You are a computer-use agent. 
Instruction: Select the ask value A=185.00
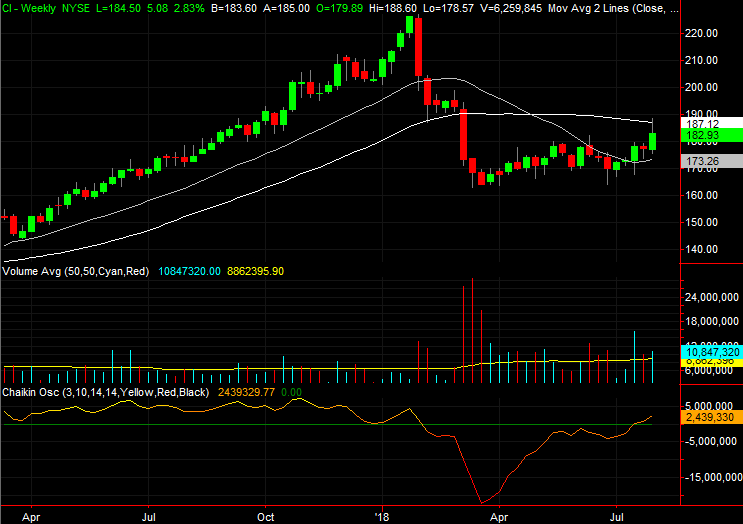pos(286,8)
